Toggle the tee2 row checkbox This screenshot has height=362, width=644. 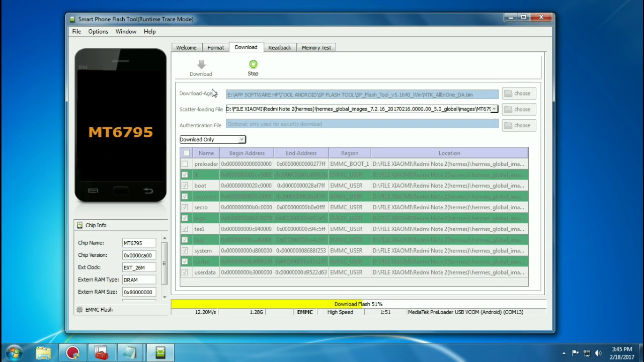click(x=185, y=240)
